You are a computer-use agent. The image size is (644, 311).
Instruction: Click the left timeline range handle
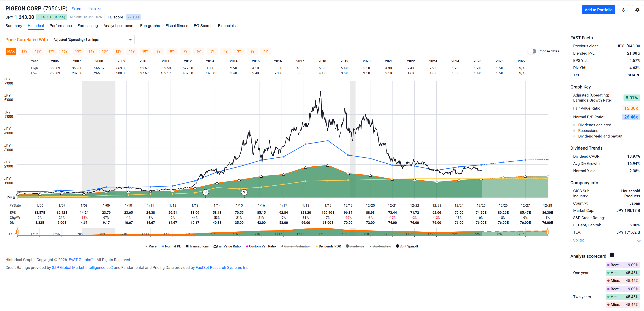(18, 232)
